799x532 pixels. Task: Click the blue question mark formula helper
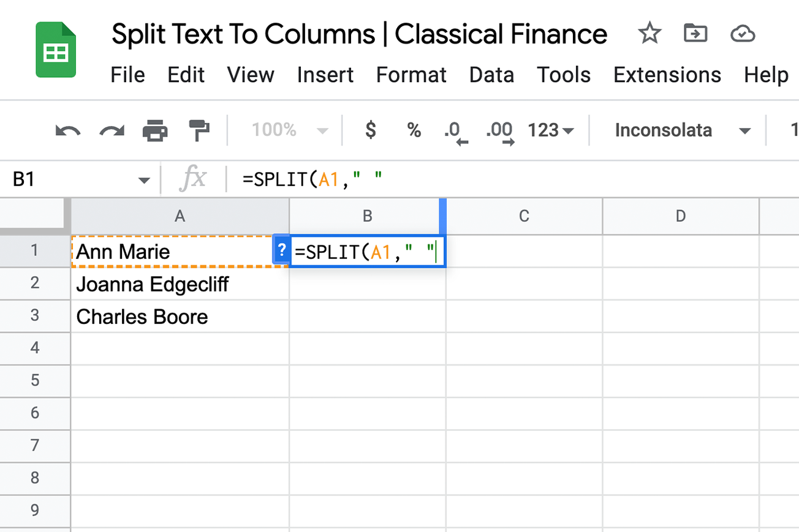tap(281, 250)
